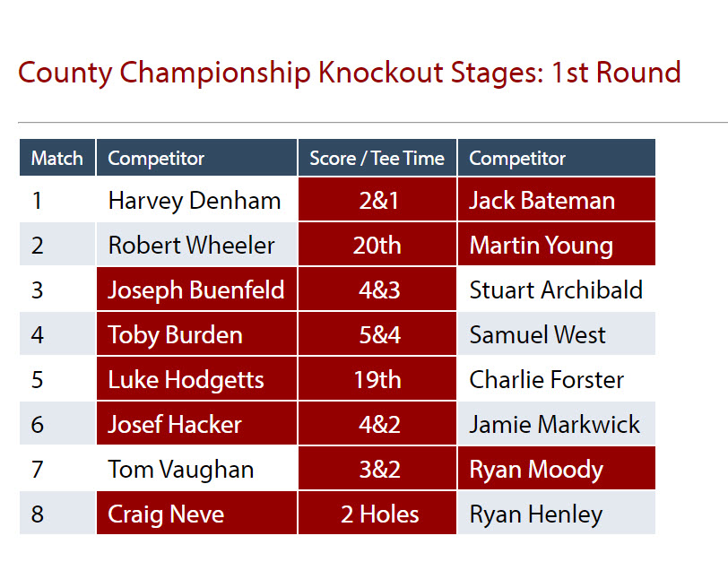
Task: Click the 5&4 score cell
Action: tap(377, 333)
